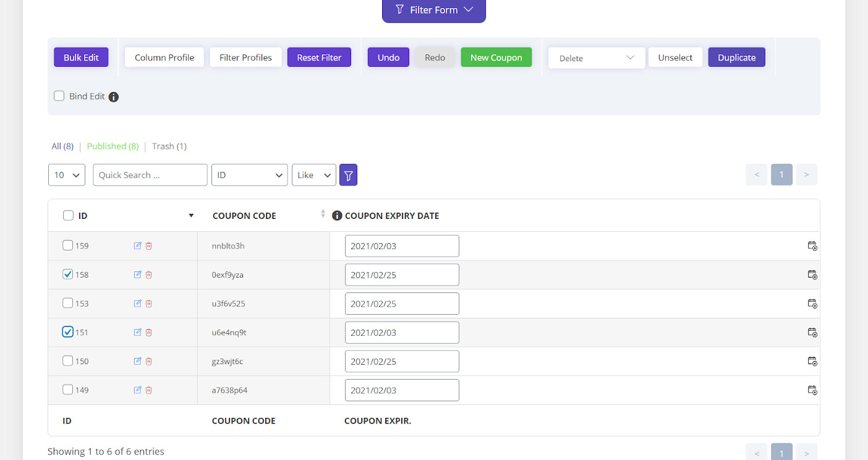Click the edit icon for coupon 149
868x460 pixels.
137,390
